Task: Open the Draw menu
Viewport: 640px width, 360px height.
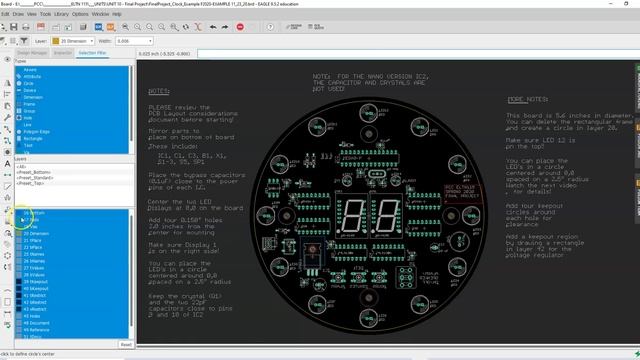Action: (18, 14)
